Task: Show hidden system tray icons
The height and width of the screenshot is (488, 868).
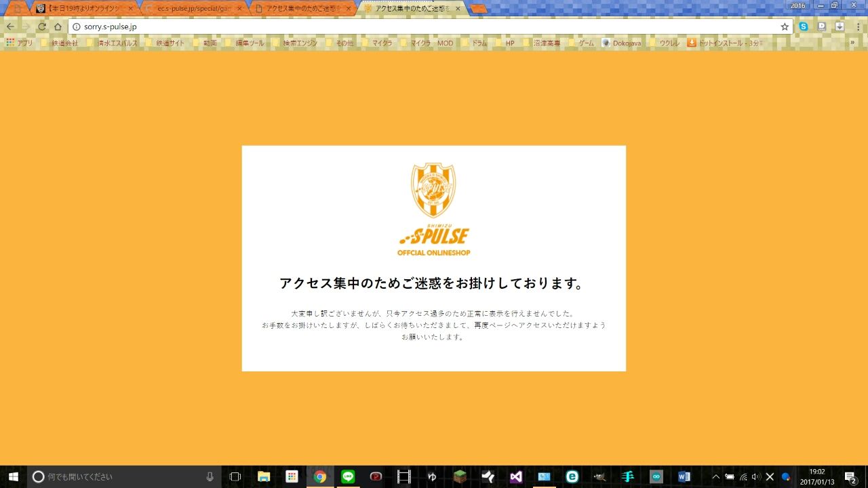Action: (x=715, y=476)
